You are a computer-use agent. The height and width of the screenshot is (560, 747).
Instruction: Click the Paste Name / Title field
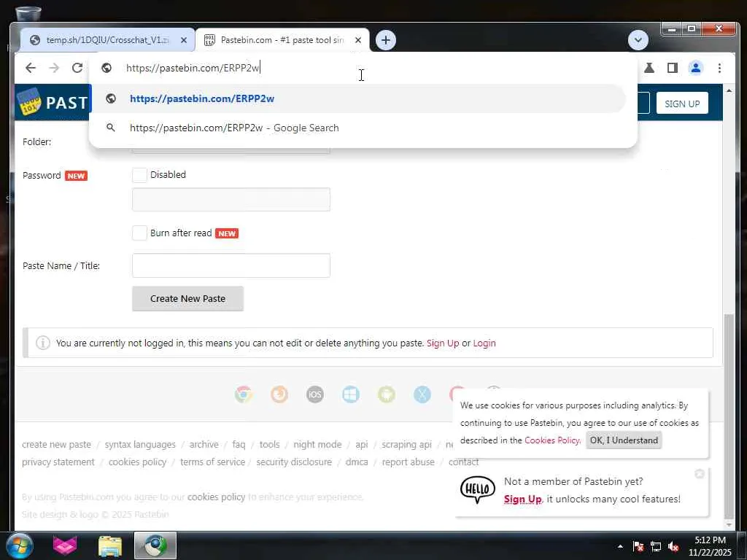click(x=231, y=265)
